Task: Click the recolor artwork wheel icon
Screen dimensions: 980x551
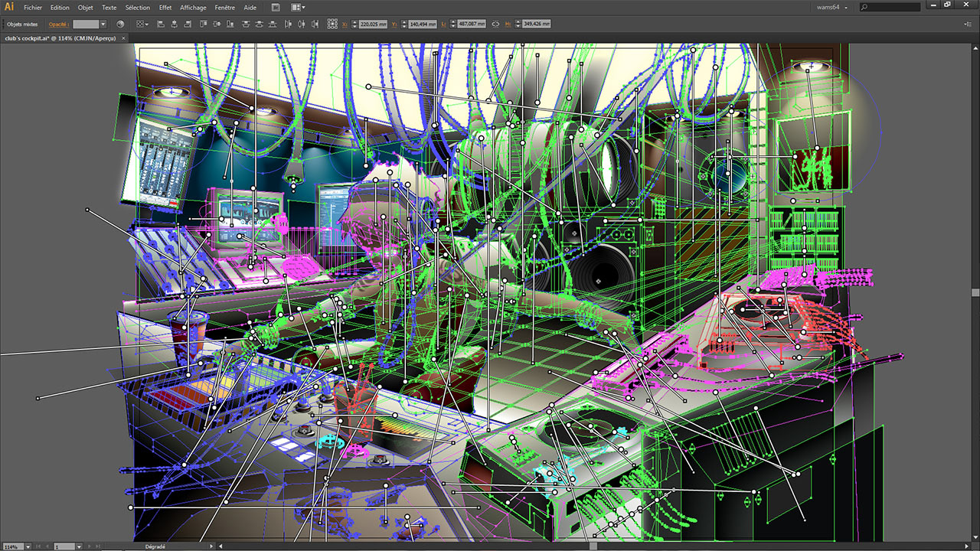Action: (x=120, y=24)
